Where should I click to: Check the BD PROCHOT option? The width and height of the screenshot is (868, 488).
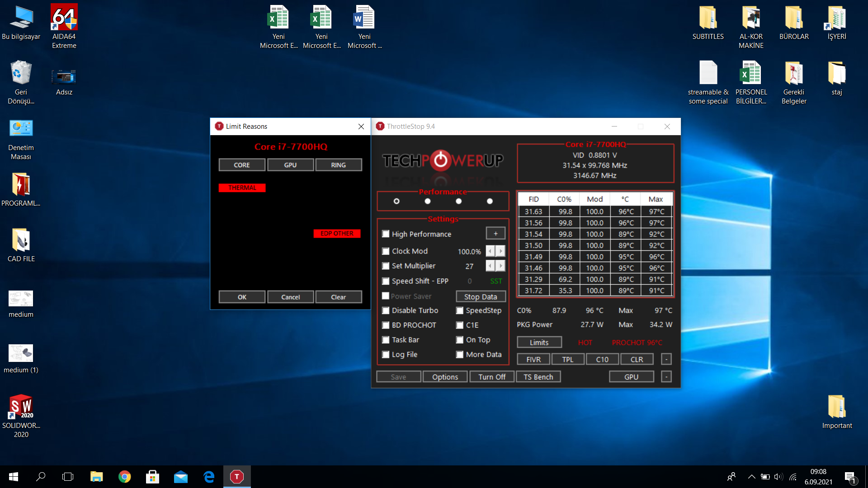point(386,325)
